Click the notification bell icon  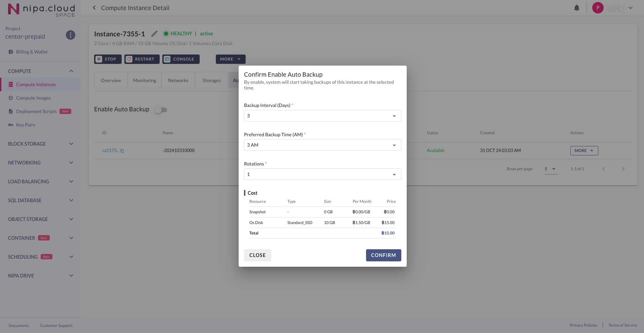(576, 8)
